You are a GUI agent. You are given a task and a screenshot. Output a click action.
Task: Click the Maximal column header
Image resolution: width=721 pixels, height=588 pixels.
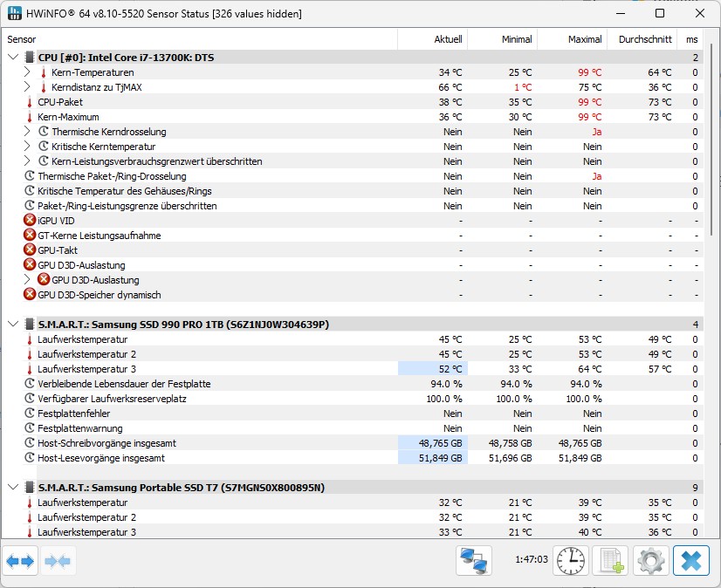pyautogui.click(x=584, y=39)
